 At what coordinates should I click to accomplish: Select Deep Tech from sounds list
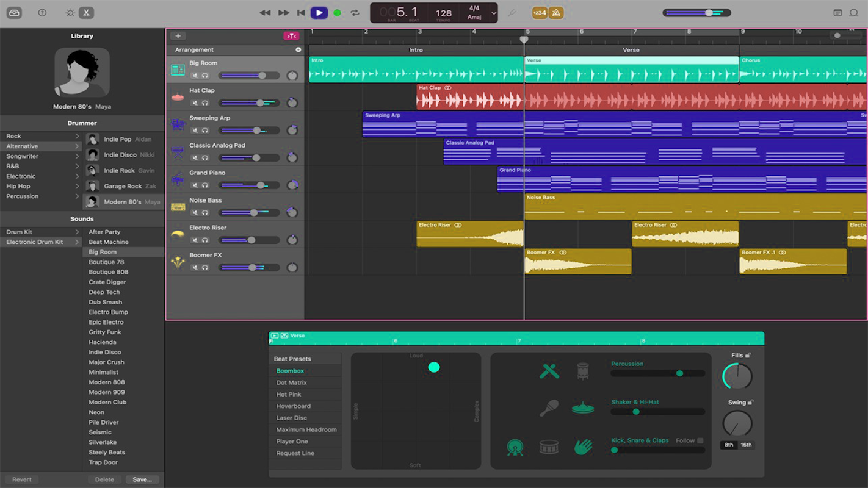click(104, 292)
